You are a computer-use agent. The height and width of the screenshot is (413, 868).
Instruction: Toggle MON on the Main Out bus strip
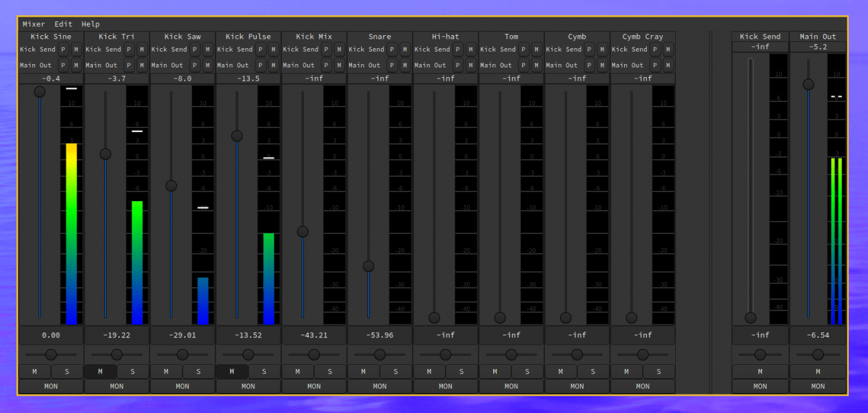click(818, 386)
